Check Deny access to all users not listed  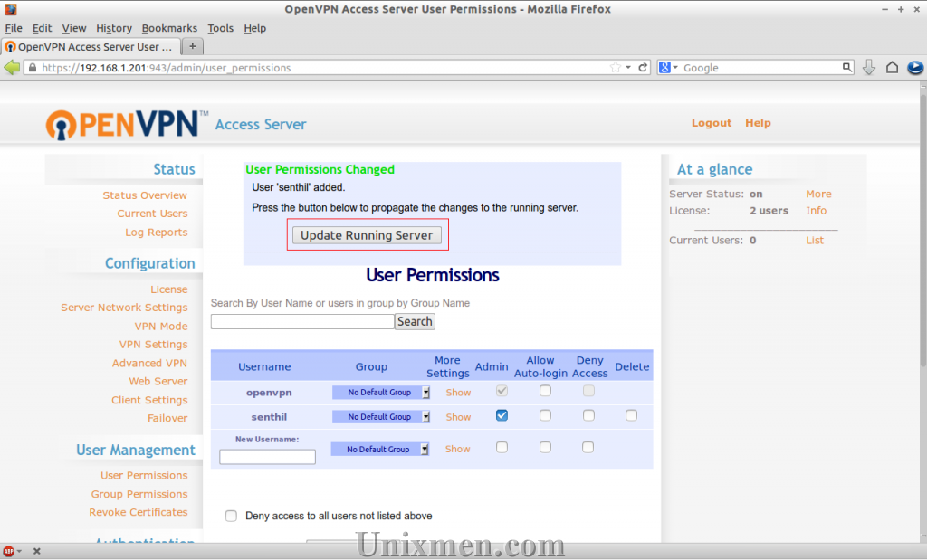click(231, 516)
